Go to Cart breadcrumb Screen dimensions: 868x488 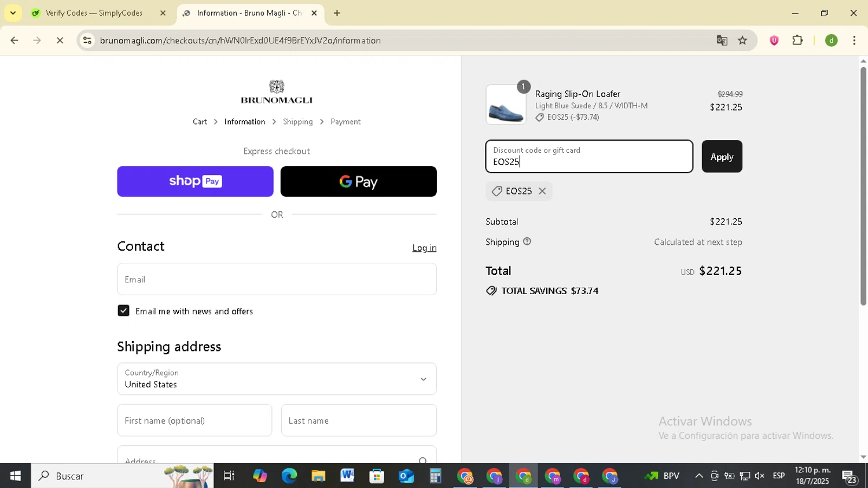200,122
